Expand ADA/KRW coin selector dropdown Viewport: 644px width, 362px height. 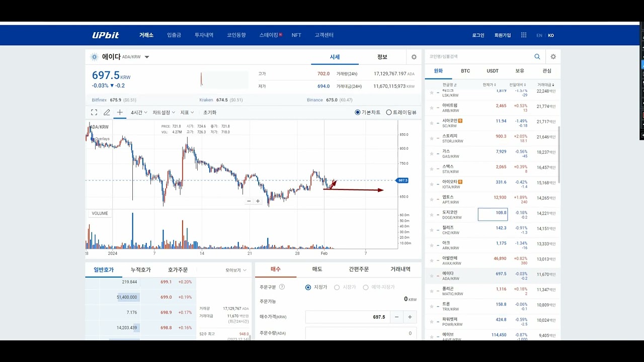(147, 57)
